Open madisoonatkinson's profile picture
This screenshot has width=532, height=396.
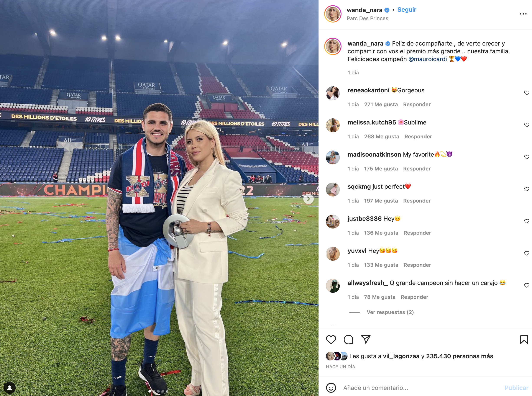[333, 157]
